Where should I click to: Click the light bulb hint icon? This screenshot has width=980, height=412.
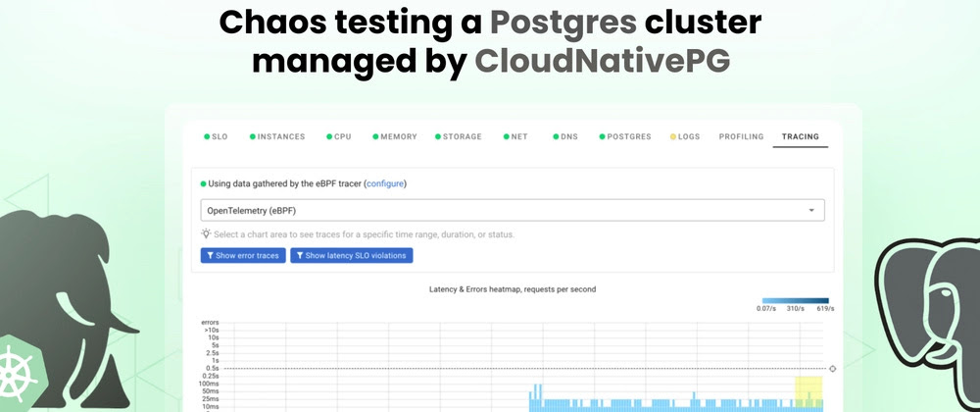coord(206,234)
